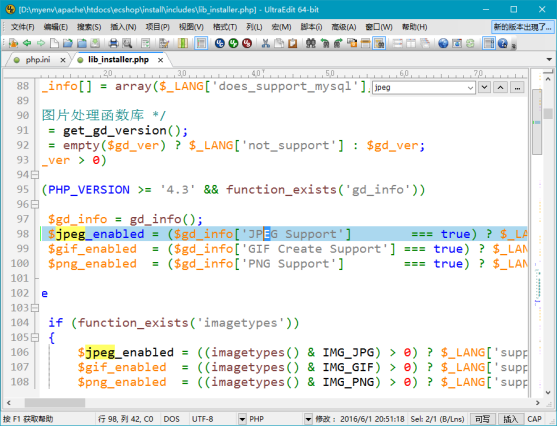Open toolbar overflow options arrow

[x=514, y=45]
